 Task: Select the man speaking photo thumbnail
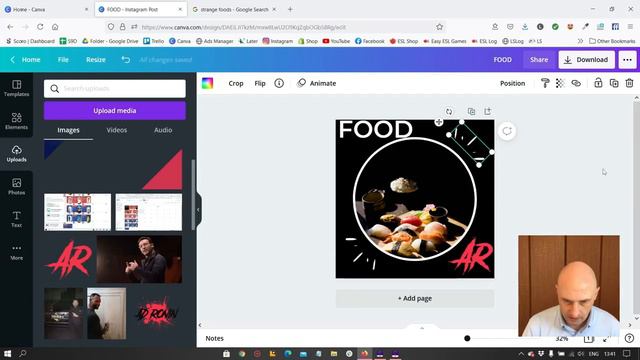point(139,260)
